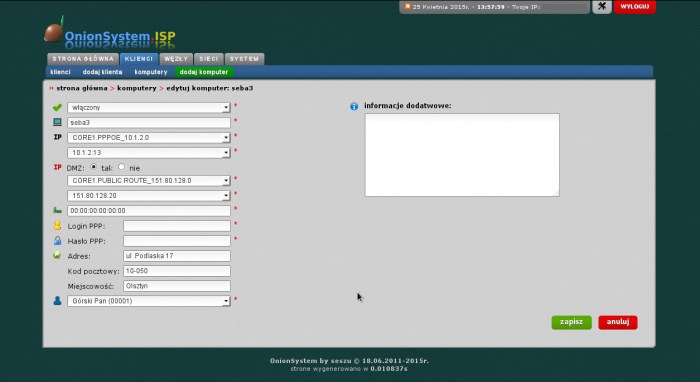Click the blue info icon near informacje dodatkowe
Viewport: 700px width, 382px height.
(354, 106)
